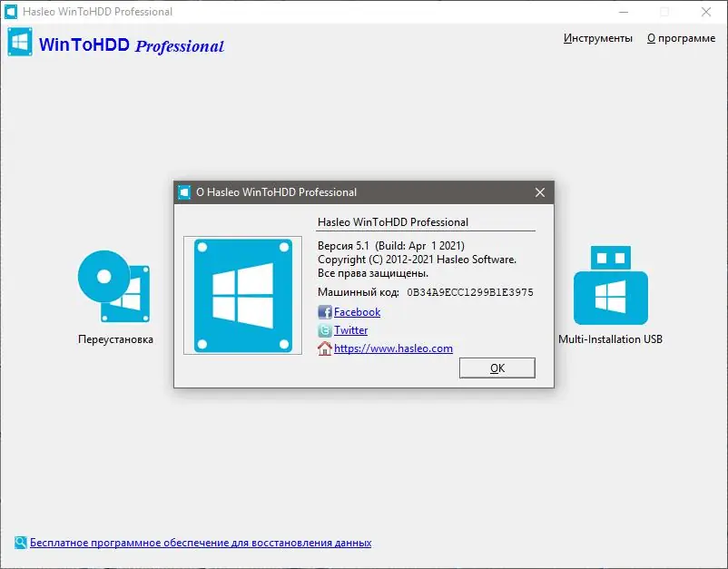Click the WinToHDD icon in the main title bar

11,11
